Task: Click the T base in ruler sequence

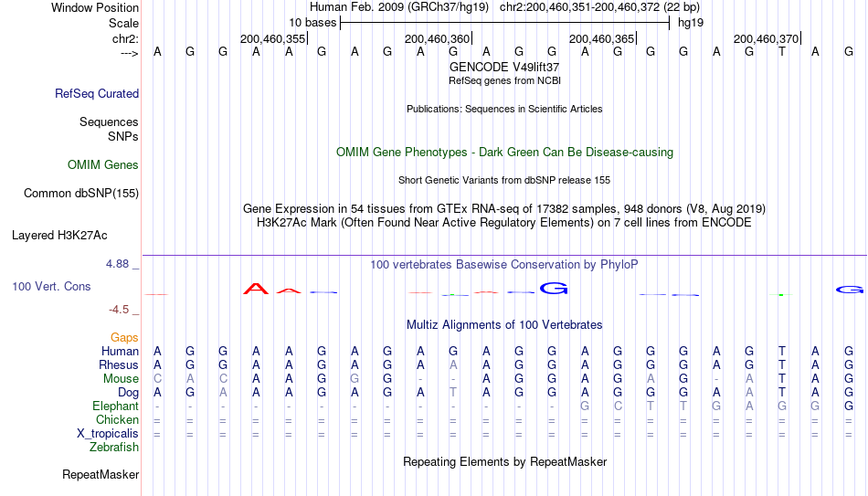Action: tap(781, 52)
